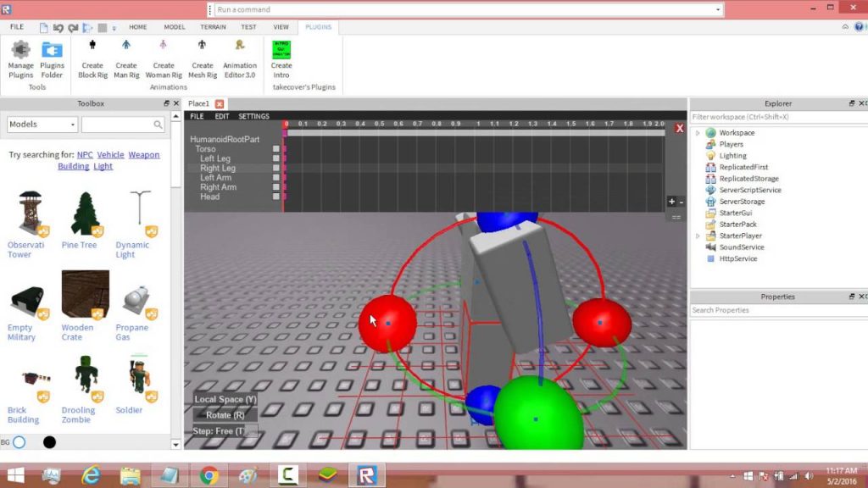
Task: Open the Plugins Folder
Action: 52,56
